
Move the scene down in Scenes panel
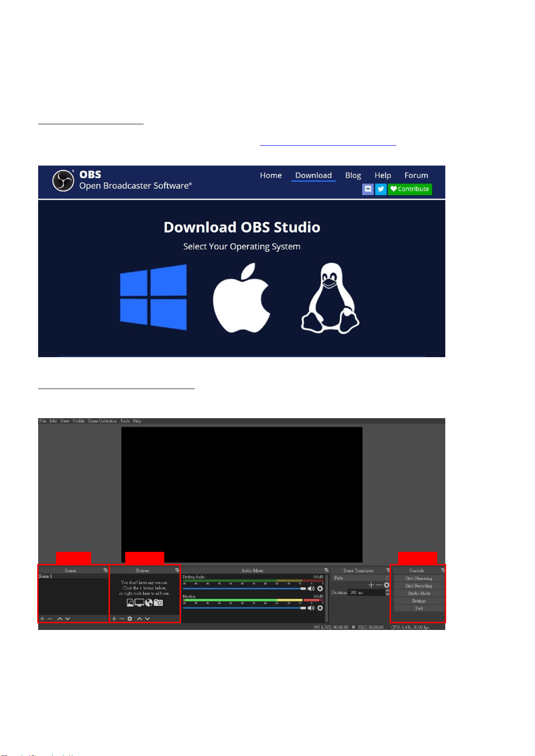67,619
